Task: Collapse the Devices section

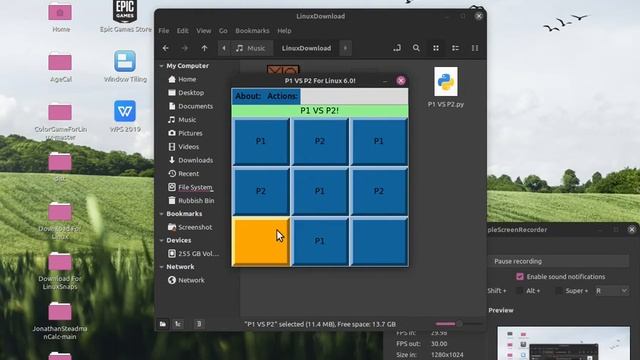Action: (162, 240)
